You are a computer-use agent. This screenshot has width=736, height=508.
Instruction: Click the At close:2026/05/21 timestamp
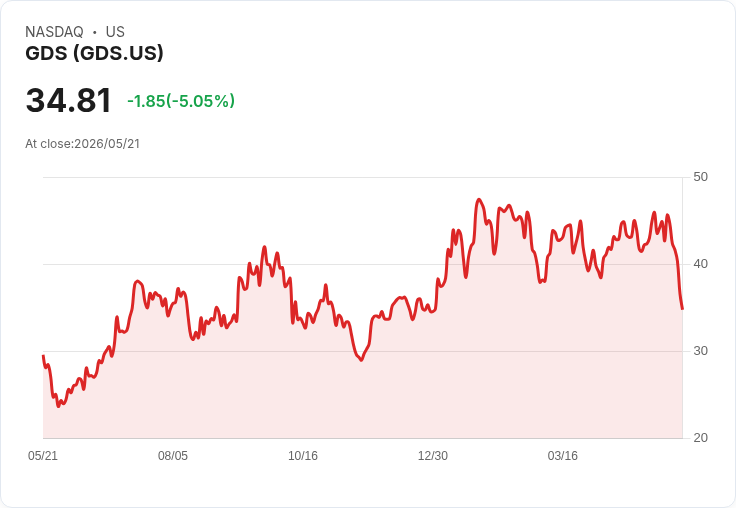click(83, 144)
